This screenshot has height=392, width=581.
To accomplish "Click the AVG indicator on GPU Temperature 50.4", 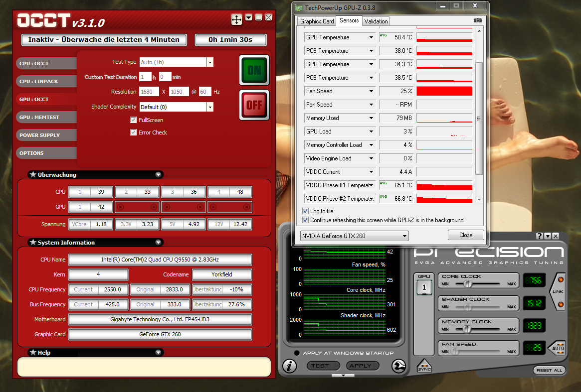I will pyautogui.click(x=384, y=35).
